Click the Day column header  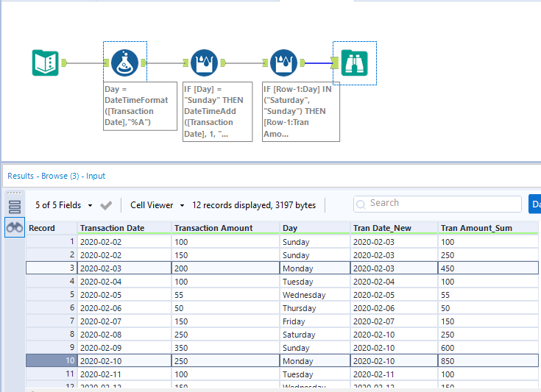pos(315,228)
